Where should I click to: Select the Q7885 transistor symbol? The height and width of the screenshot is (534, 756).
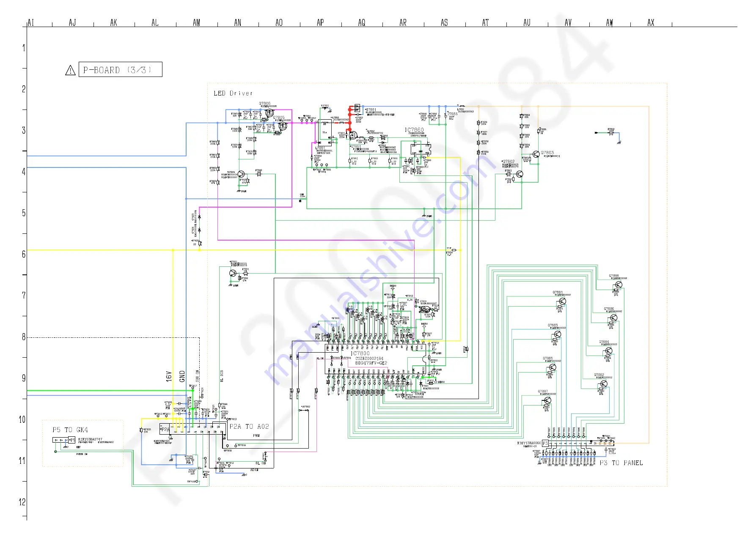click(553, 367)
